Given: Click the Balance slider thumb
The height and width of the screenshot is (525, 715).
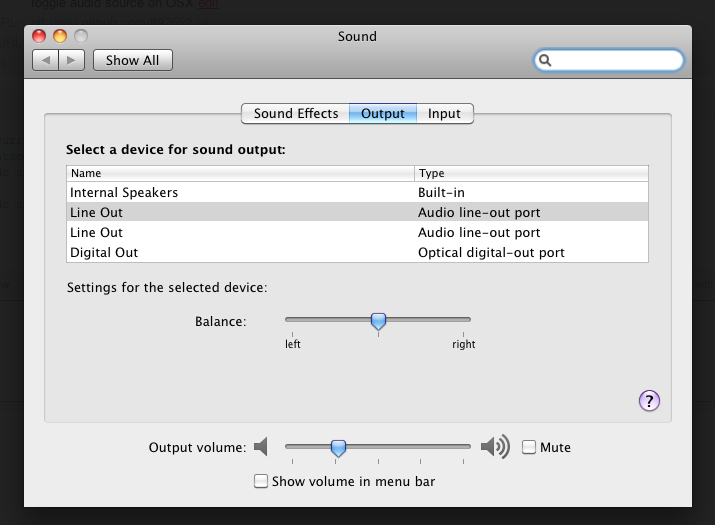Looking at the screenshot, I should [x=378, y=322].
